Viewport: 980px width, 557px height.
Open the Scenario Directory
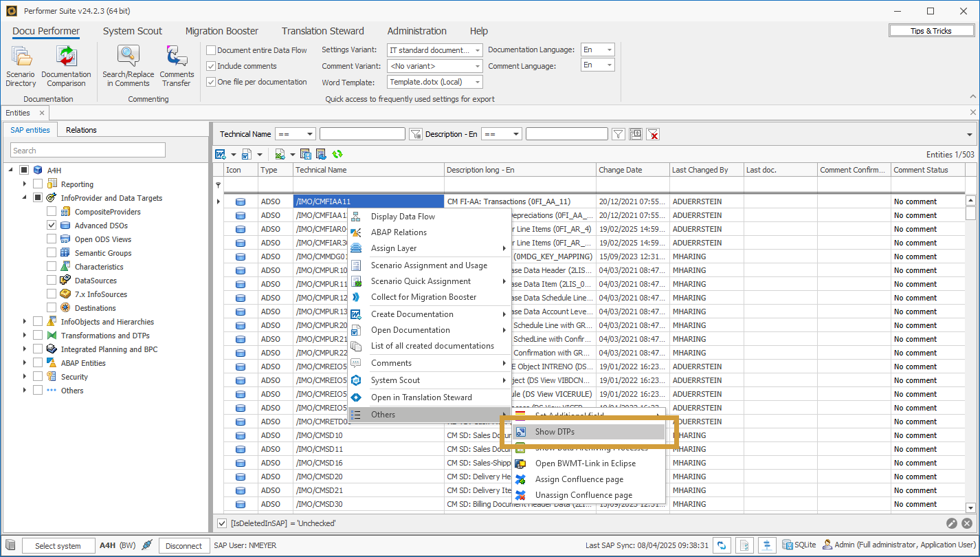point(21,67)
